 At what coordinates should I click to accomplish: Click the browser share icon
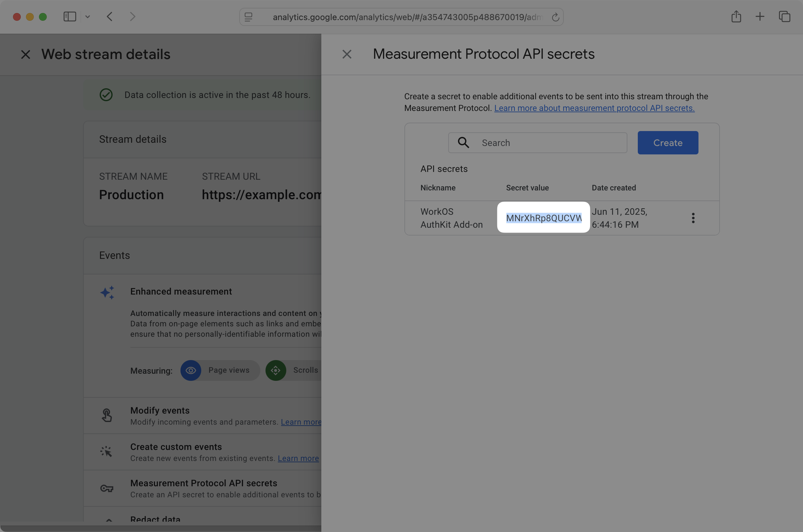(x=736, y=16)
